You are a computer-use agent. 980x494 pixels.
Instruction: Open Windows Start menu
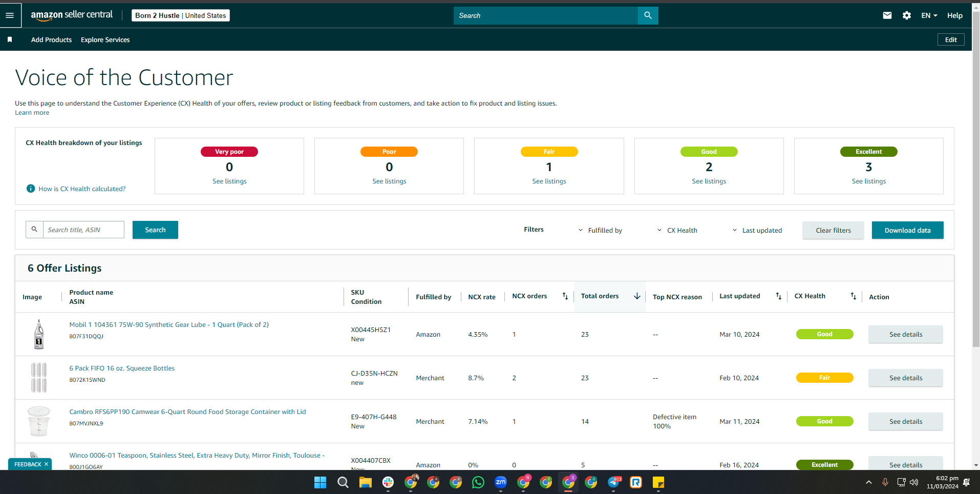pos(321,482)
